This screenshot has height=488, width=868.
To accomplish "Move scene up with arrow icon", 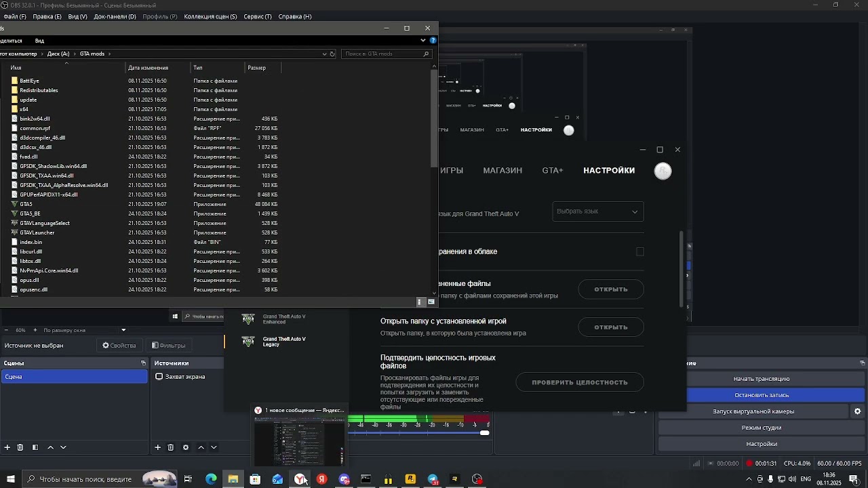I will tap(50, 447).
